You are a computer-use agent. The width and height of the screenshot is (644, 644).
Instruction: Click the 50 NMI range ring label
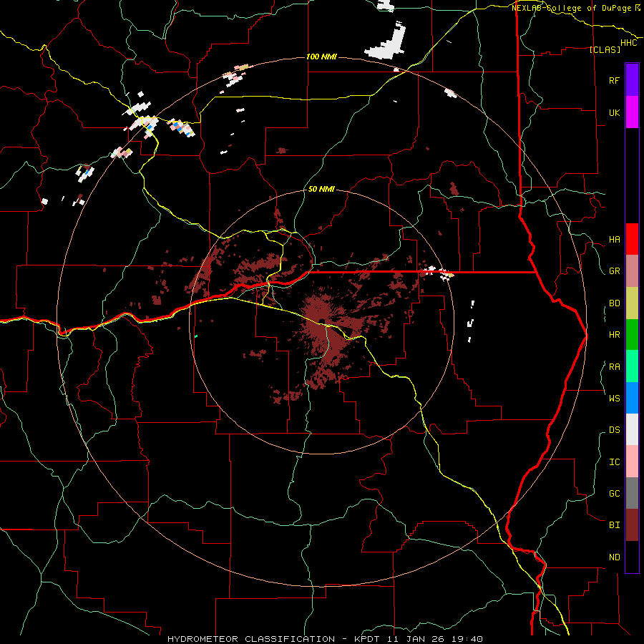click(321, 189)
